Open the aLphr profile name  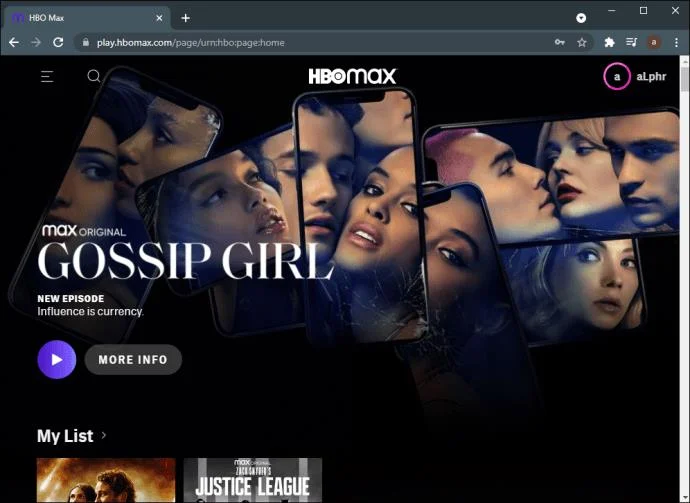coord(651,77)
